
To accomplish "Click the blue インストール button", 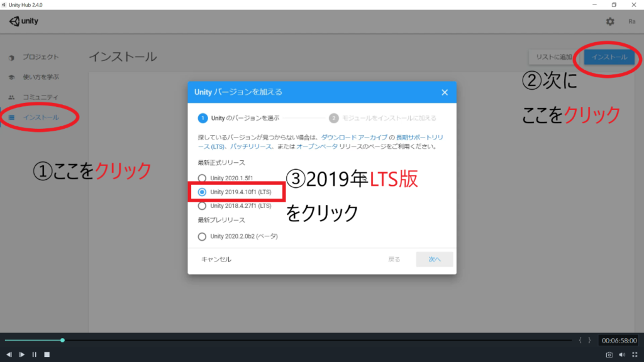I will pyautogui.click(x=609, y=57).
